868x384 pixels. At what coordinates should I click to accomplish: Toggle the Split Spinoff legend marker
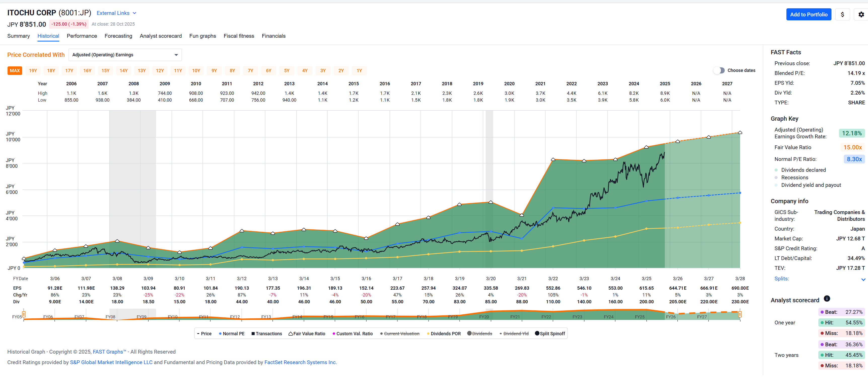tap(537, 333)
